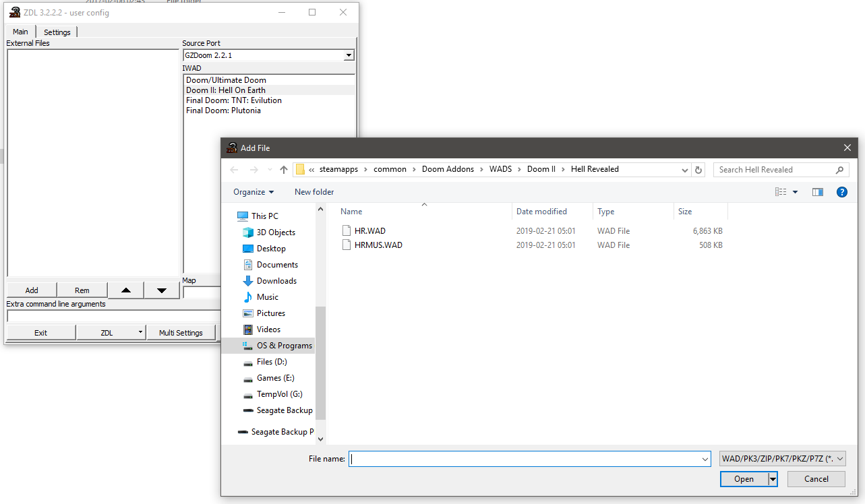
Task: Select HR.WAD file icon
Action: [x=347, y=230]
